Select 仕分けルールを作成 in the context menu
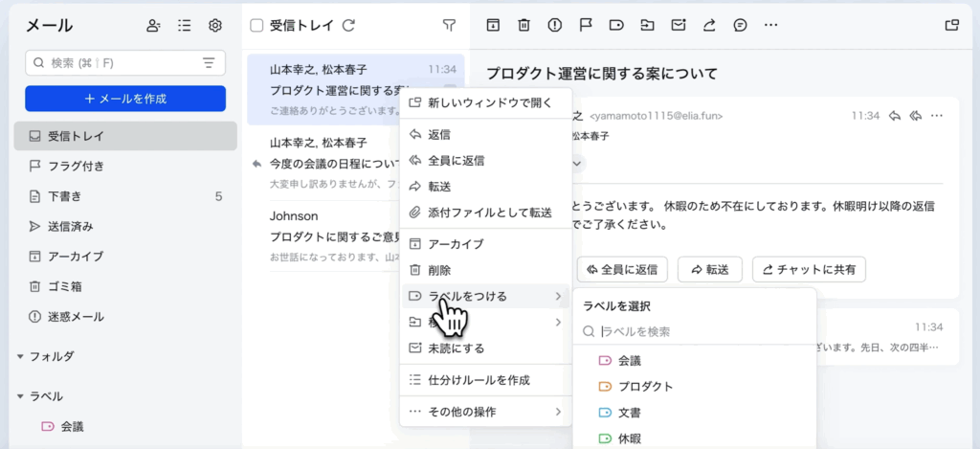The width and height of the screenshot is (980, 449). click(x=479, y=380)
